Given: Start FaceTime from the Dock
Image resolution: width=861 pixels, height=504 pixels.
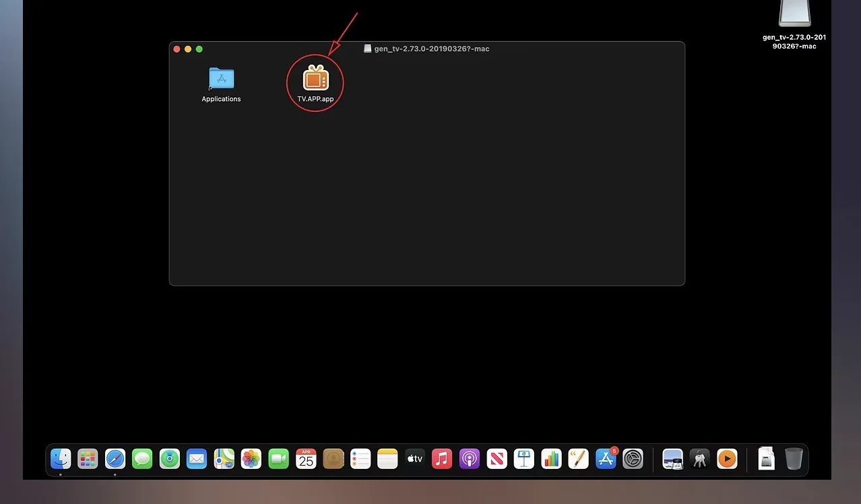Looking at the screenshot, I should tap(279, 459).
